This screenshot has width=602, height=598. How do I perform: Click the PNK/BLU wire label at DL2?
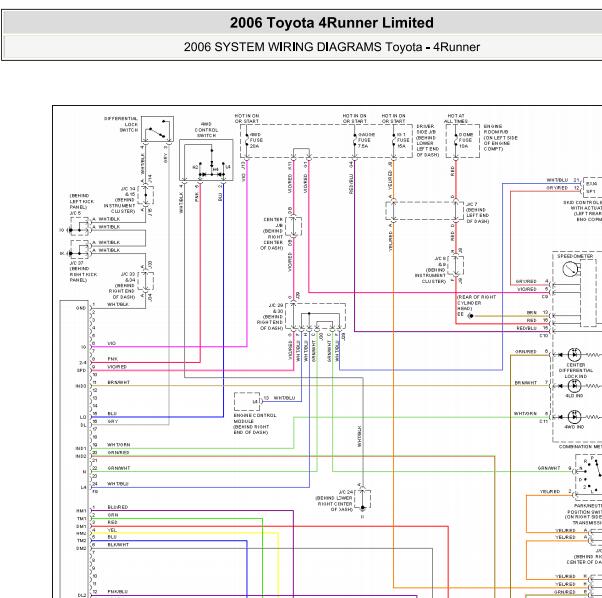tap(117, 591)
